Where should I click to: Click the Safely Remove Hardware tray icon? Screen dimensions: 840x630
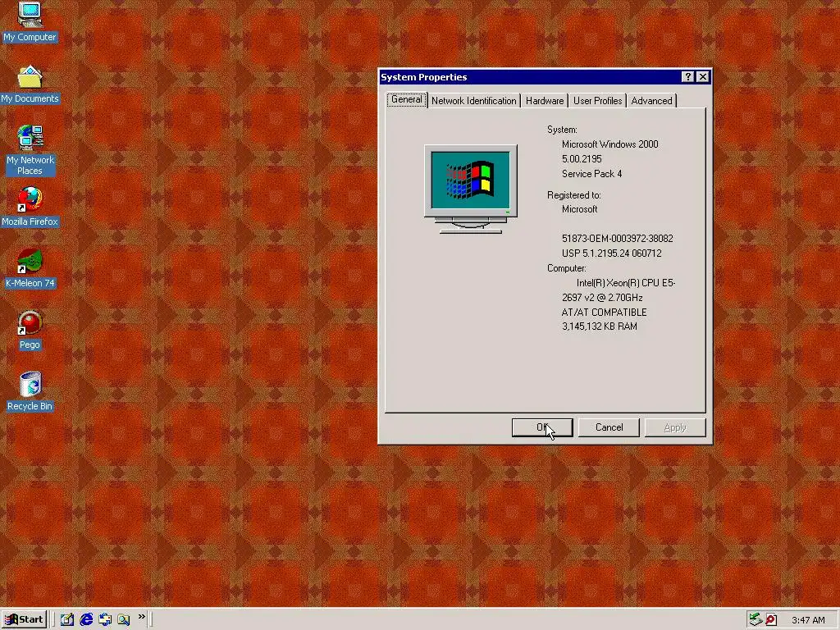point(756,620)
